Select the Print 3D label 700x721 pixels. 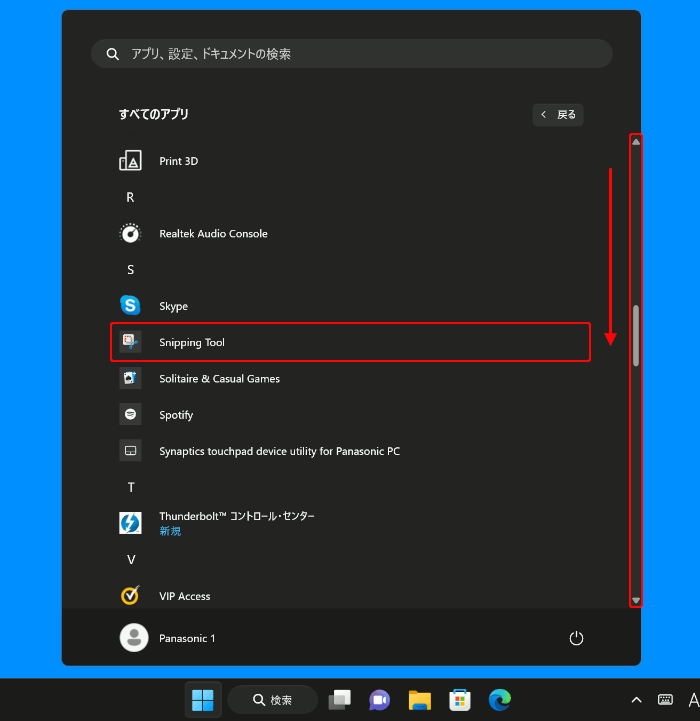(178, 161)
